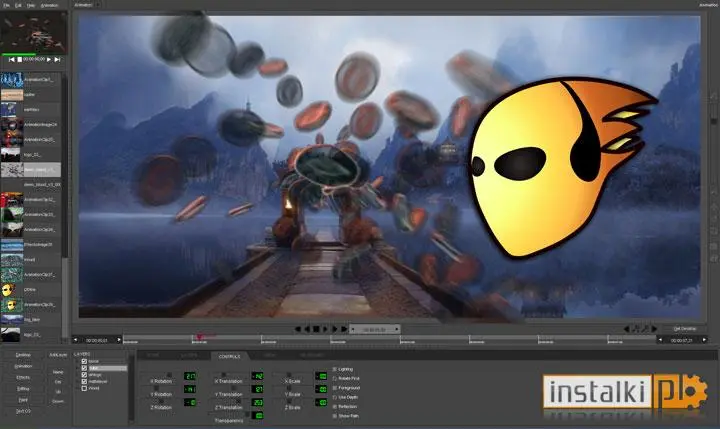Click the play icon under the clip preview
720x429 pixels.
(49, 59)
